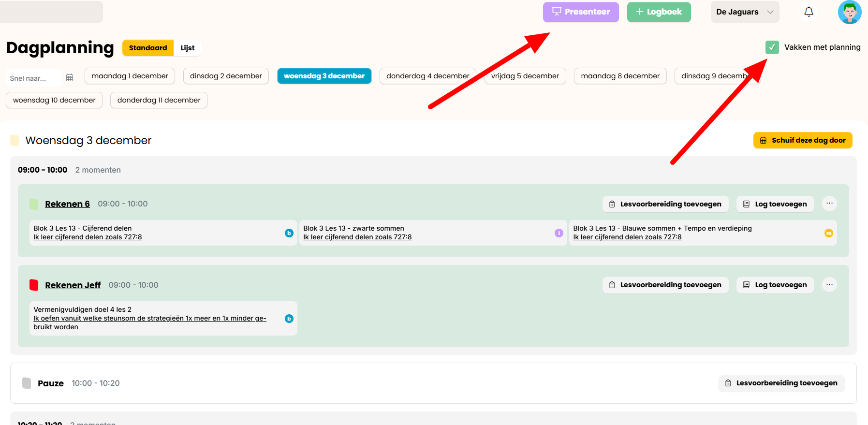
Task: Click the Presenteer button
Action: [581, 12]
